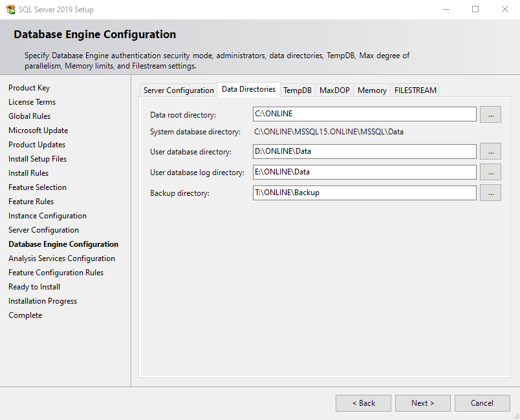Browse for the Backup directory

coord(490,193)
